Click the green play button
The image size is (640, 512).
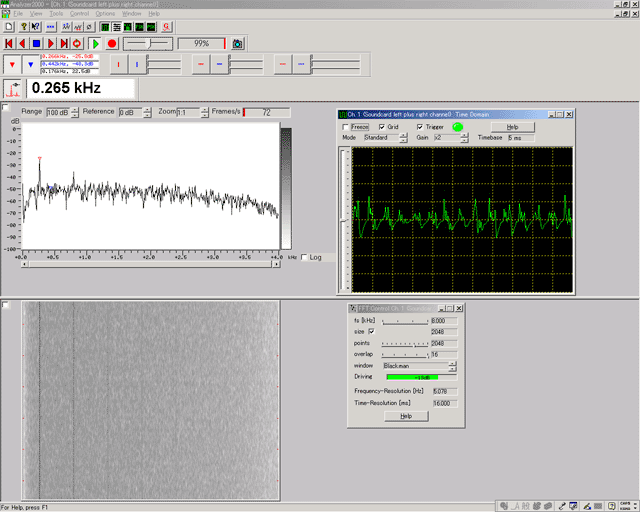pyautogui.click(x=94, y=44)
